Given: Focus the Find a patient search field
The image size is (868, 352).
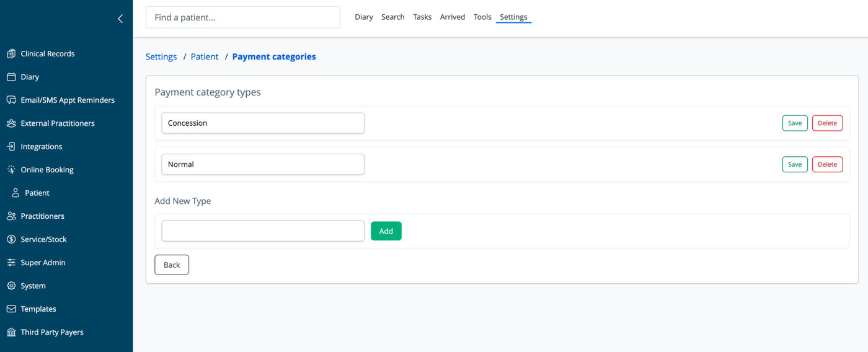Looking at the screenshot, I should tap(242, 17).
